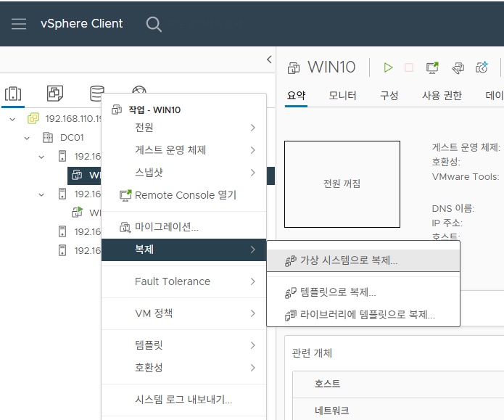Click the 관련 개체 panel heading
This screenshot has width=504, height=420.
(312, 353)
